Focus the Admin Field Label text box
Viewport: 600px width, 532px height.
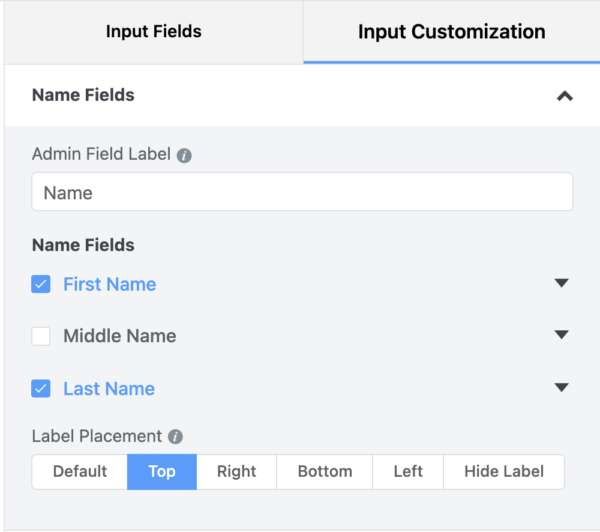click(302, 193)
